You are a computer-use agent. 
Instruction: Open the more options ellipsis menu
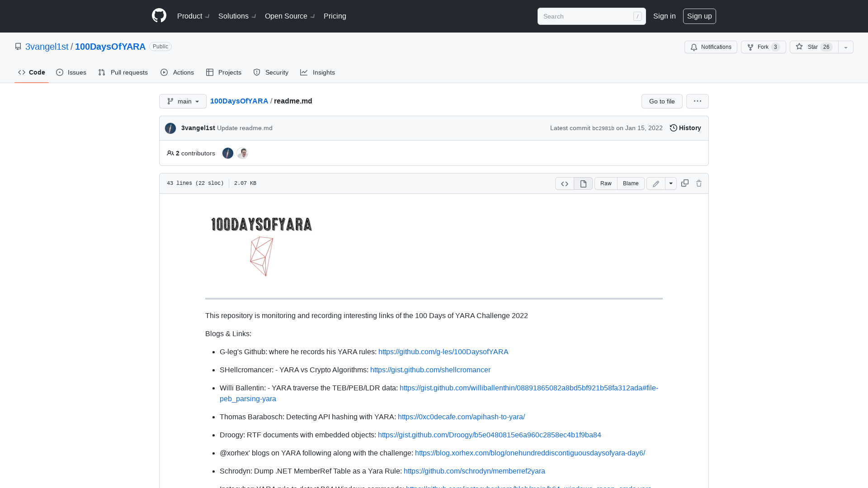tap(698, 101)
